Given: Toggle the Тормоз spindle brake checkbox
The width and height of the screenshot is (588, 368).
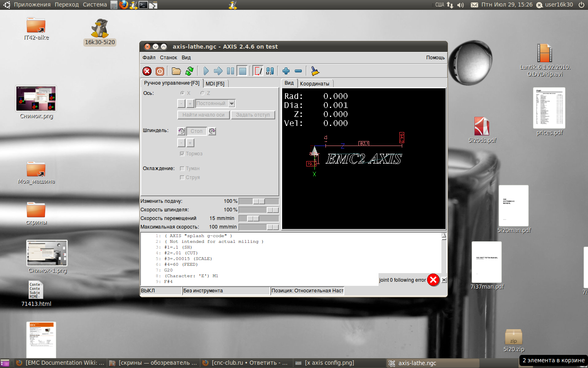Looking at the screenshot, I should click(182, 154).
